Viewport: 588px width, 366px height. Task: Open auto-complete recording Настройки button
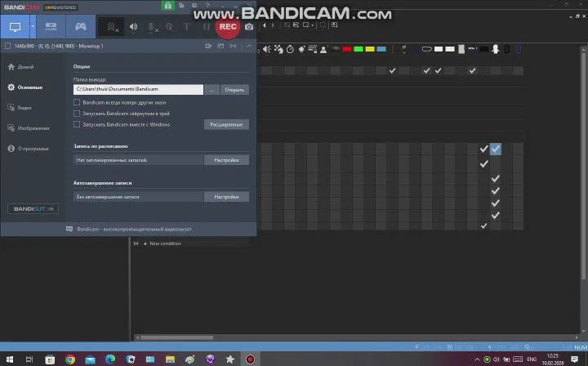(226, 197)
